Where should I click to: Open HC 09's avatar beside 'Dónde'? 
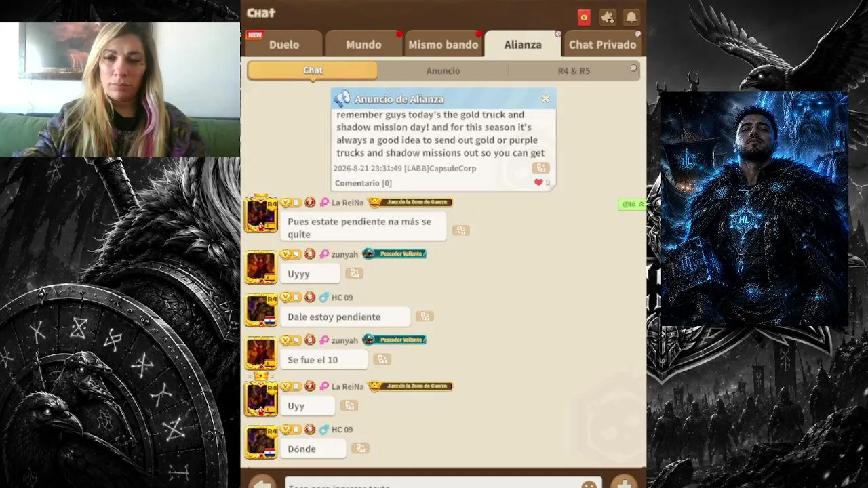261,442
